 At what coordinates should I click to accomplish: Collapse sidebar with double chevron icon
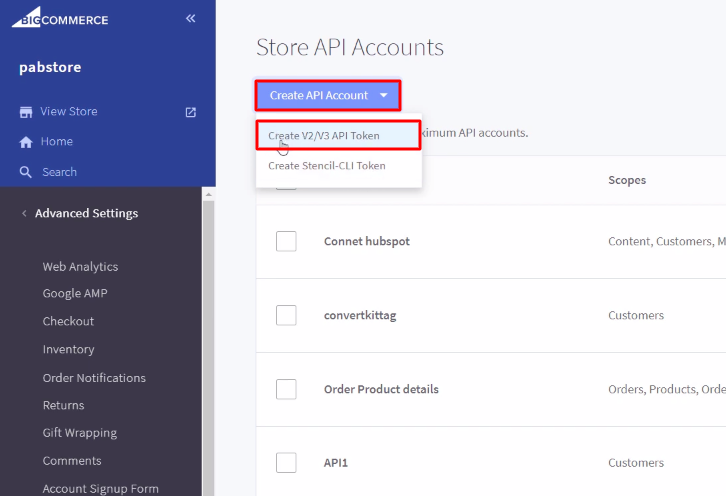(191, 19)
